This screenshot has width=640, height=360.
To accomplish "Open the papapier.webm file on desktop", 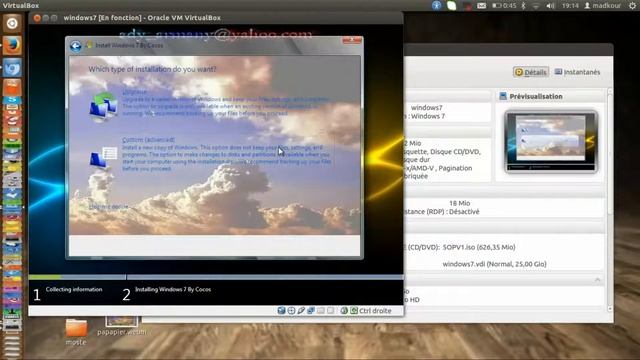I will [x=122, y=326].
